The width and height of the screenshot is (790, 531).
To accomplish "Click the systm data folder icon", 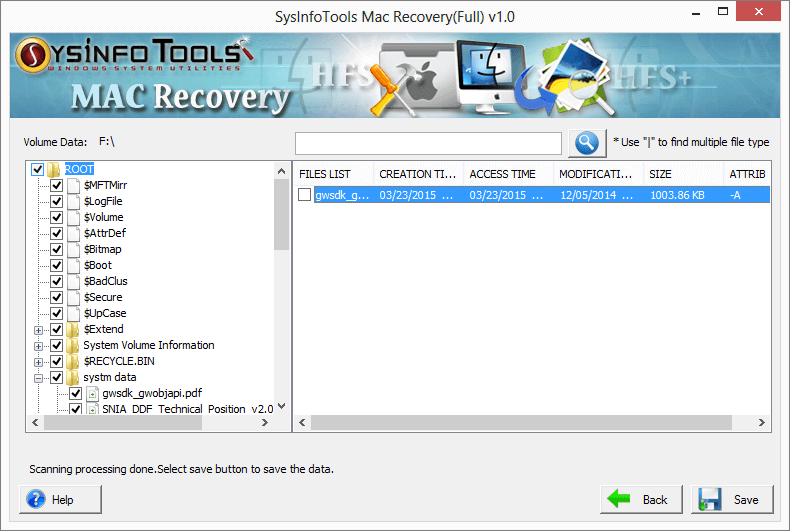I will (73, 377).
